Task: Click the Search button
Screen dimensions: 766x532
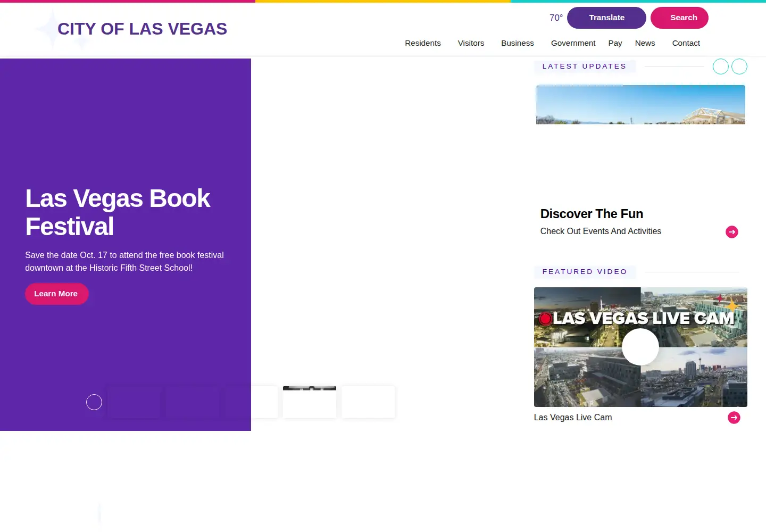Action: 679,18
